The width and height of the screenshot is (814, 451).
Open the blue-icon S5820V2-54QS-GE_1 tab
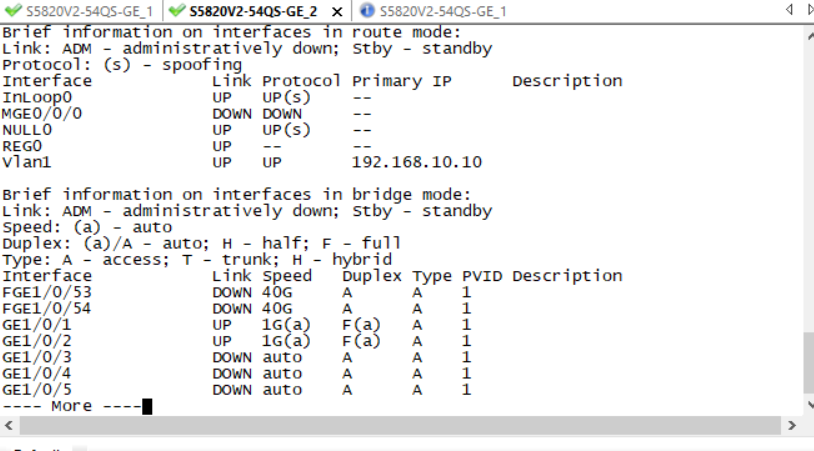[x=442, y=12]
